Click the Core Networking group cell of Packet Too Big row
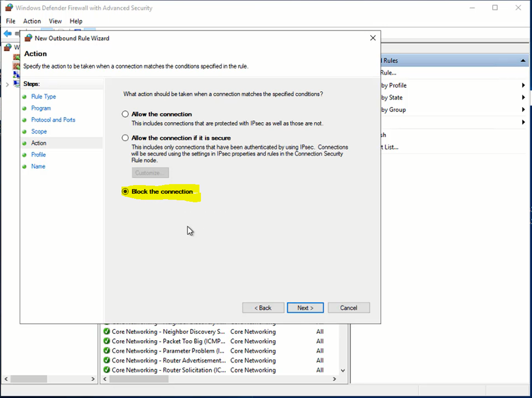This screenshot has height=398, width=532. [253, 341]
